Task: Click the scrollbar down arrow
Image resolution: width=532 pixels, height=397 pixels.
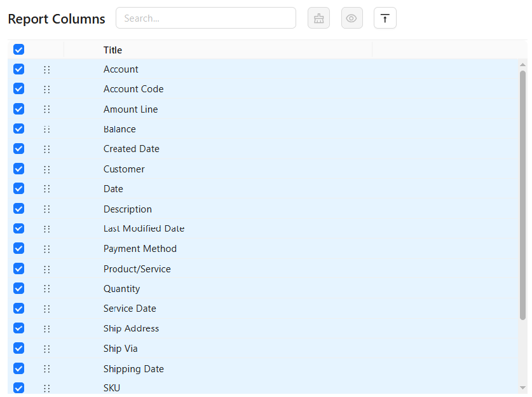Action: point(523,387)
